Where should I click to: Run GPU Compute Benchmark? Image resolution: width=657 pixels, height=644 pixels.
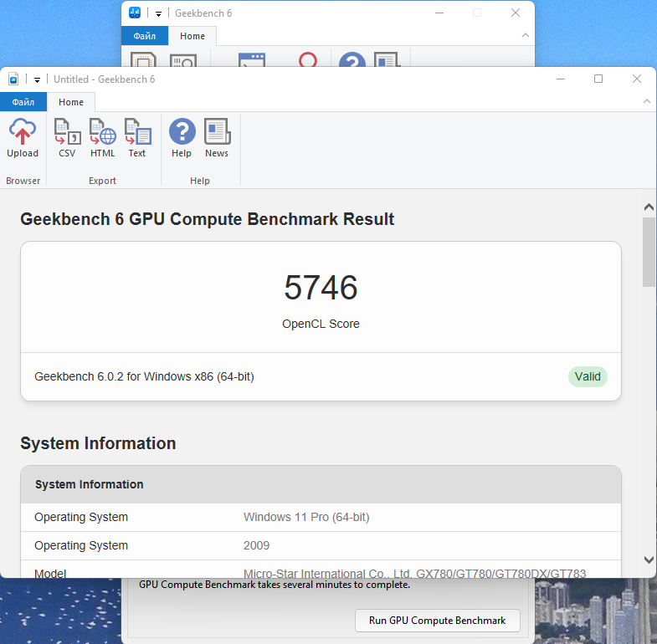(x=438, y=620)
